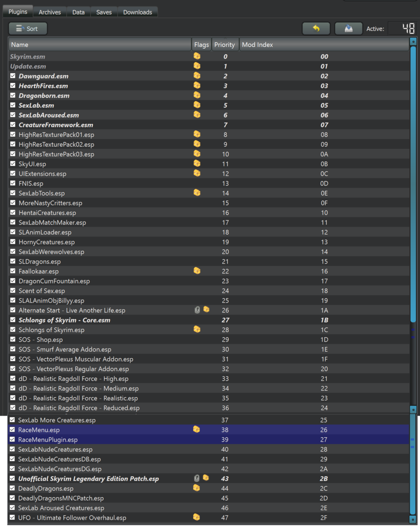Select the HornyCreatures.esp row
The image size is (420, 527).
tap(209, 242)
